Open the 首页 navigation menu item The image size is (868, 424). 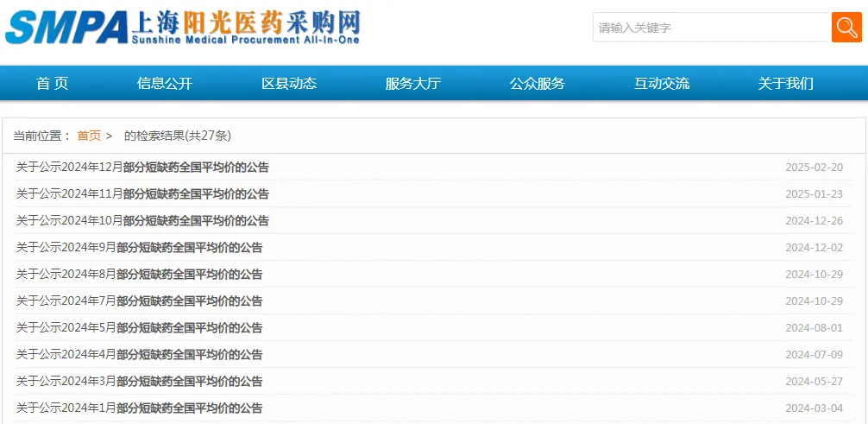[x=52, y=84]
